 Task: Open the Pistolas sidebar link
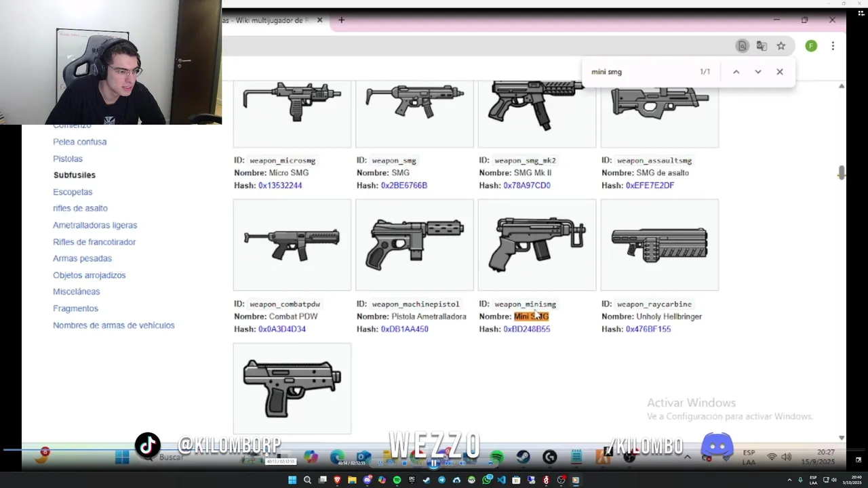[x=68, y=159]
